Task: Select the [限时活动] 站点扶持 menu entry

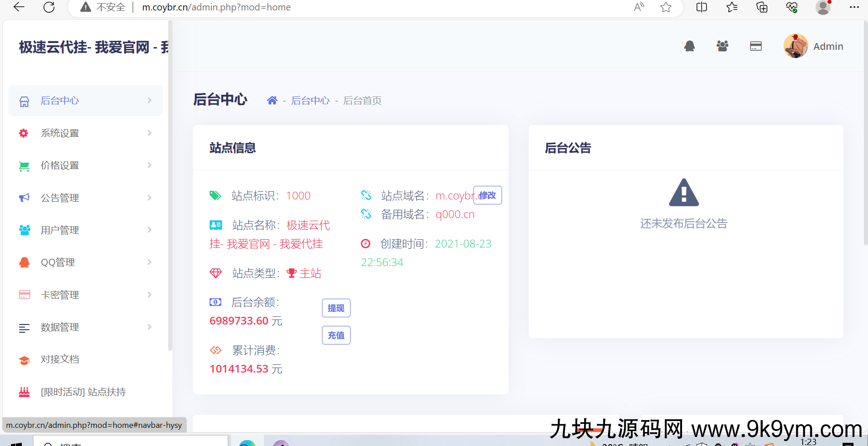Action: click(x=83, y=392)
